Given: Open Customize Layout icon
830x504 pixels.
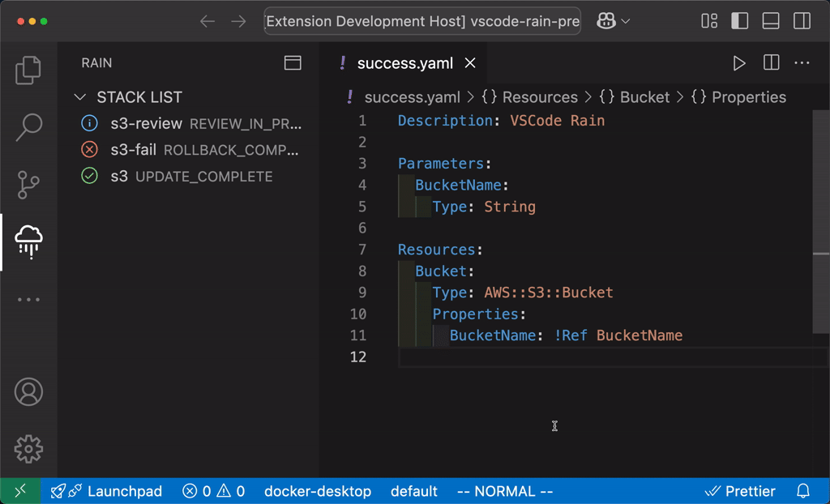Looking at the screenshot, I should tap(708, 21).
